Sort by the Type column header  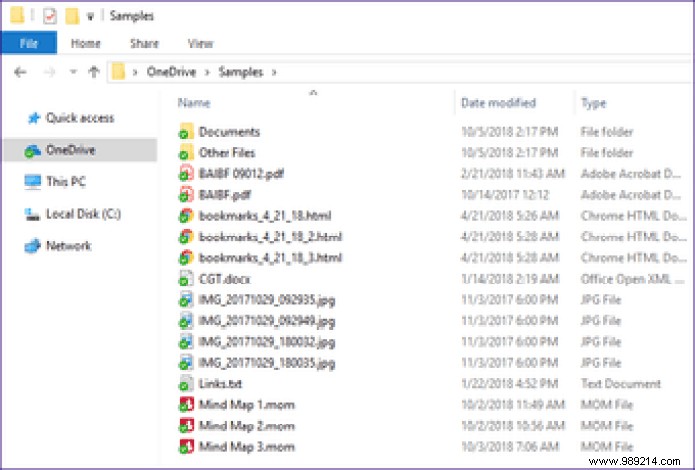[593, 103]
